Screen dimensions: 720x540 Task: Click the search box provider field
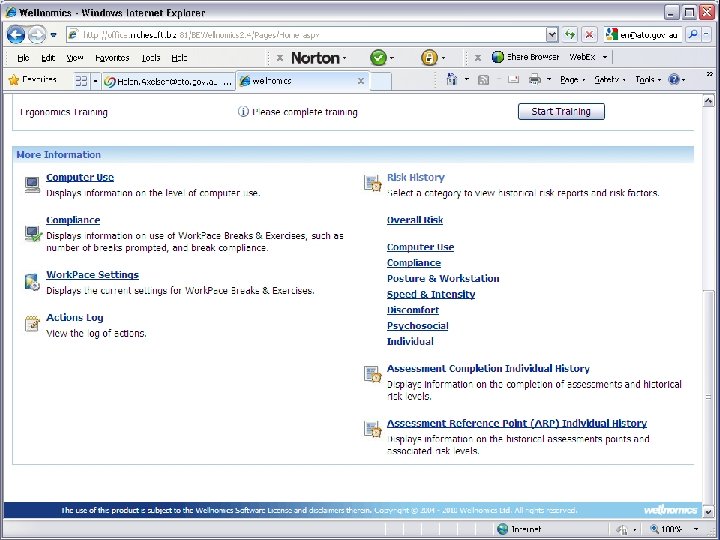642,35
